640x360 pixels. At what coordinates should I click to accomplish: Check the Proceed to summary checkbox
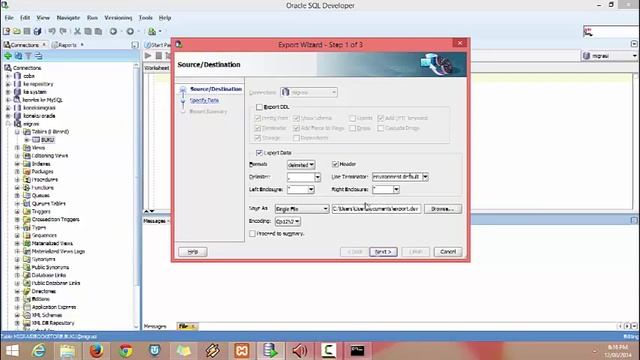pos(252,234)
